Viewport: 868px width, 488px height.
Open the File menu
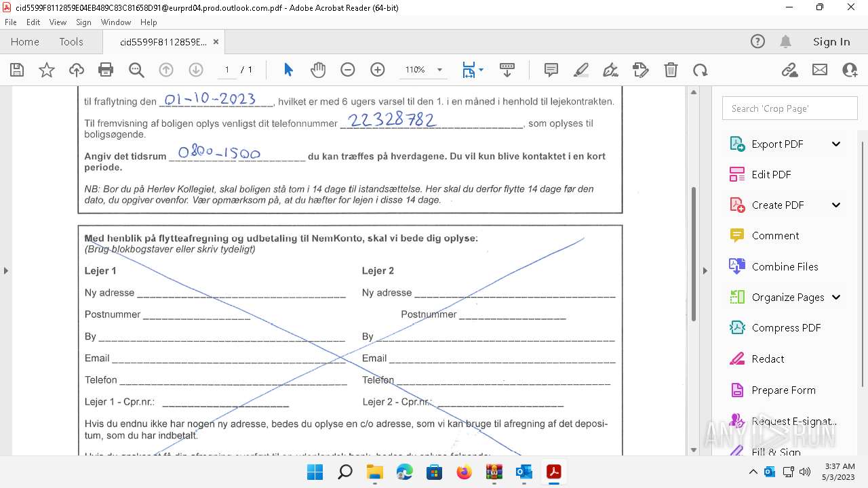tap(10, 22)
